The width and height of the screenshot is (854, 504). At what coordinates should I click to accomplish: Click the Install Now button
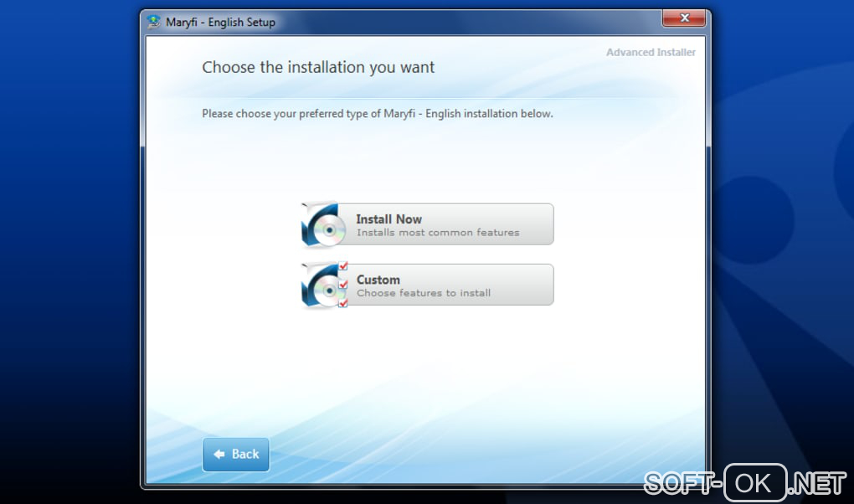click(x=428, y=224)
